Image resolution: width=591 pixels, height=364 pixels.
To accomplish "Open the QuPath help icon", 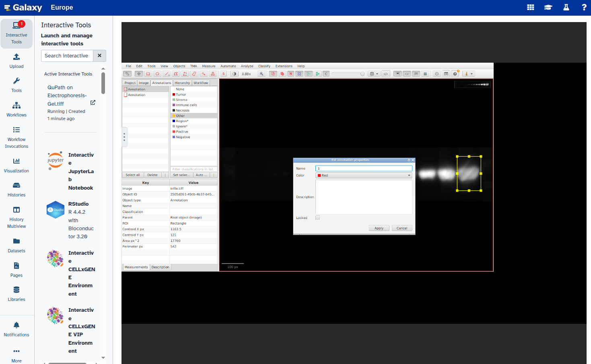I will [455, 74].
